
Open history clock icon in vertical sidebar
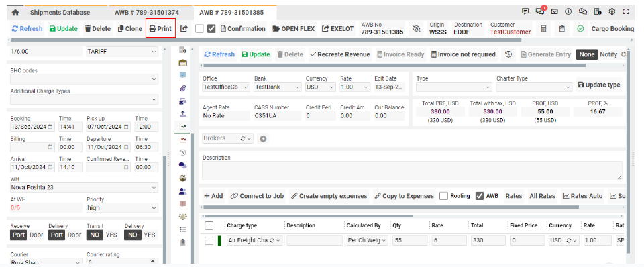tap(183, 152)
